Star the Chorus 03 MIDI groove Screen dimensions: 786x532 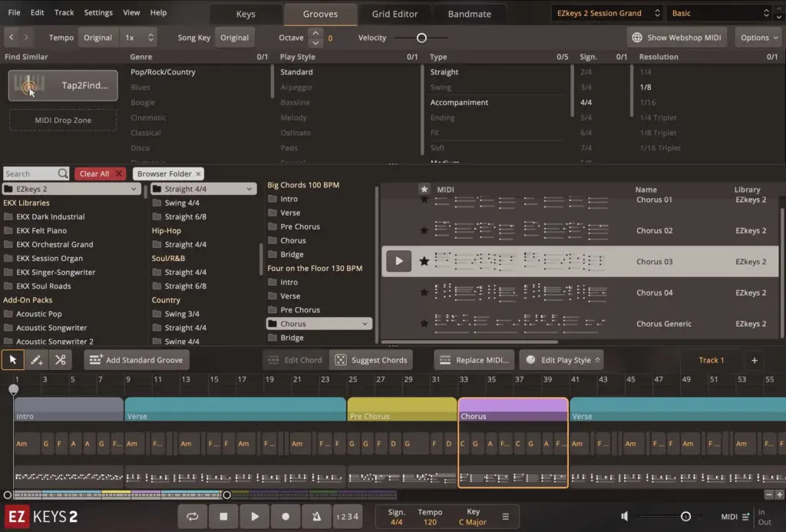coord(424,261)
